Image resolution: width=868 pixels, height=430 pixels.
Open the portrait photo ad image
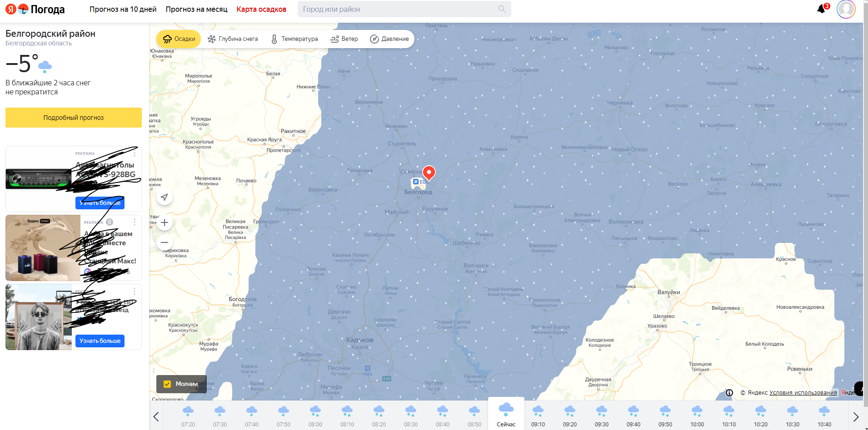pos(39,317)
